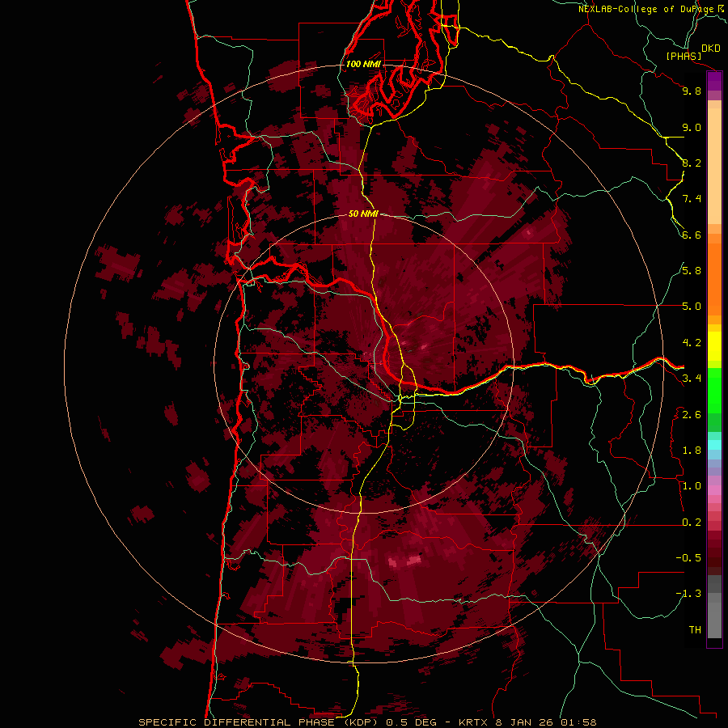Select the DKD label above the color scale
728x728 pixels.
click(x=711, y=49)
